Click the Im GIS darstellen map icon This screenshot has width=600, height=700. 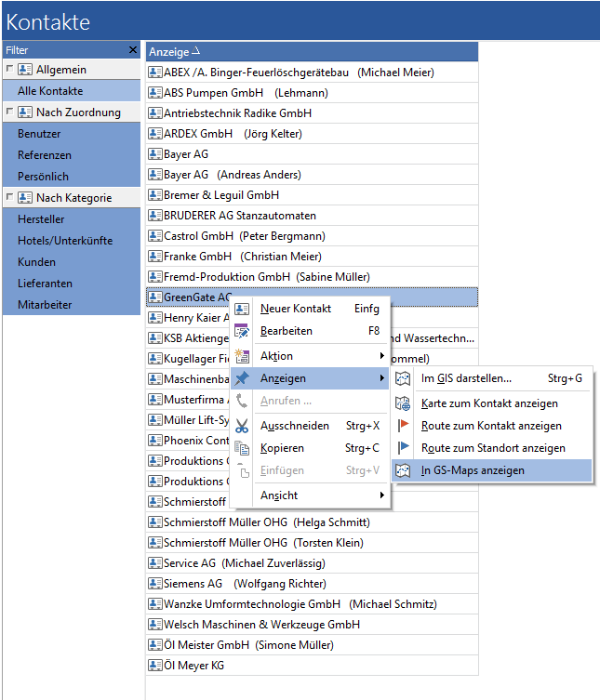(x=403, y=378)
